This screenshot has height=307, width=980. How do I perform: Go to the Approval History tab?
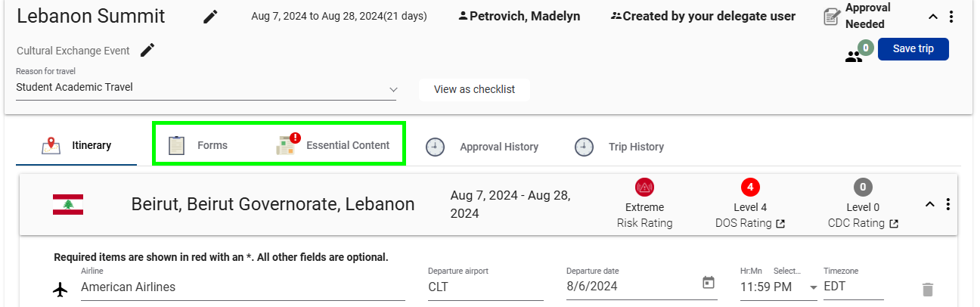coord(482,147)
